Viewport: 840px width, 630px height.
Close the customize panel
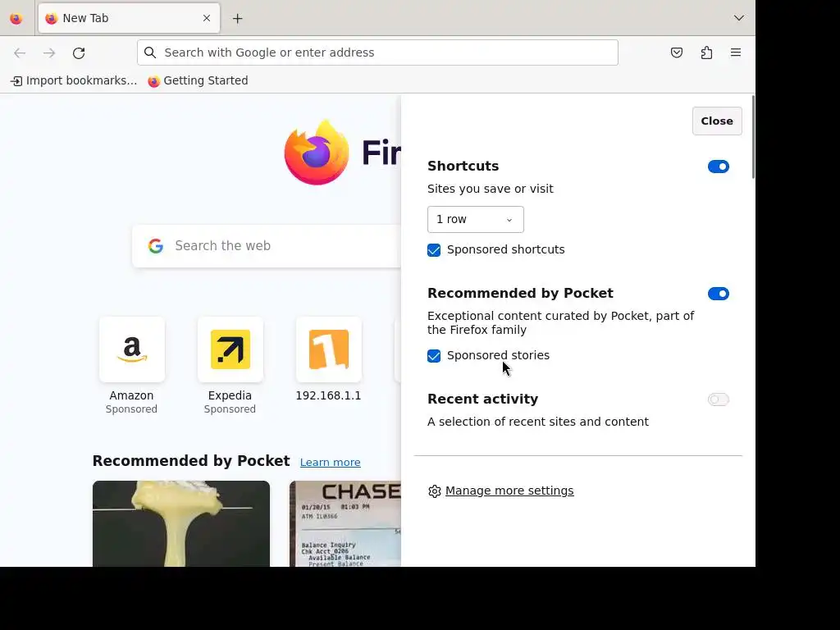click(717, 121)
